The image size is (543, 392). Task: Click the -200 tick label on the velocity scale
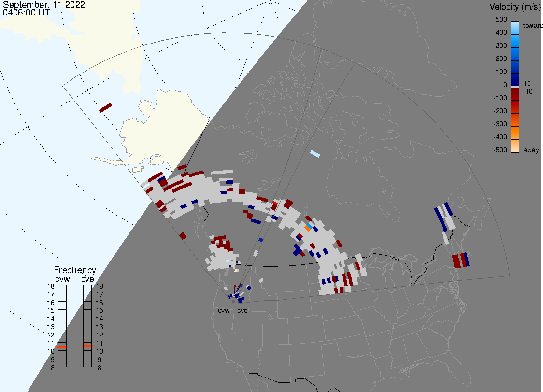(x=500, y=111)
